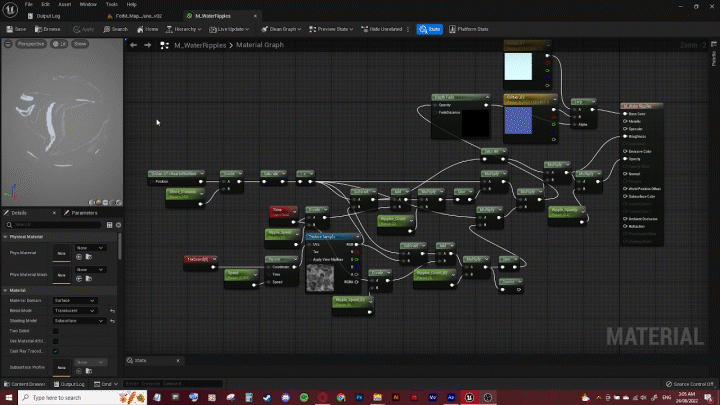Screen dimensions: 720x405
Task: Open Edit menu
Action: pos(45,4)
